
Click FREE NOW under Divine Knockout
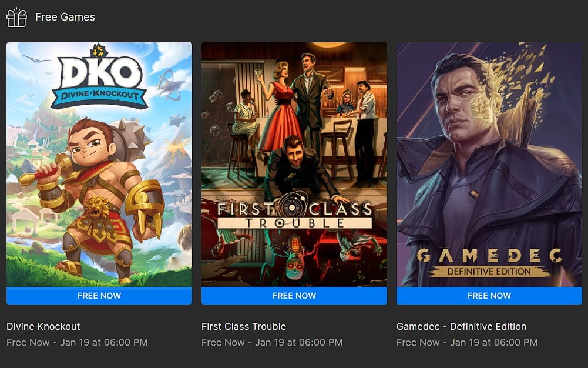coord(99,296)
